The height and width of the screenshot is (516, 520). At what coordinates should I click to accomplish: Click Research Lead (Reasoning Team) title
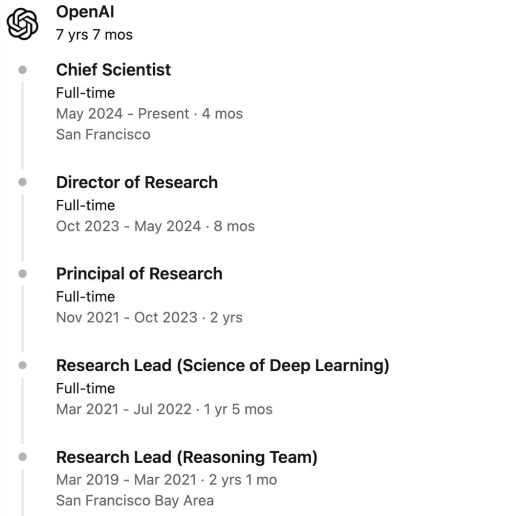[x=187, y=457]
